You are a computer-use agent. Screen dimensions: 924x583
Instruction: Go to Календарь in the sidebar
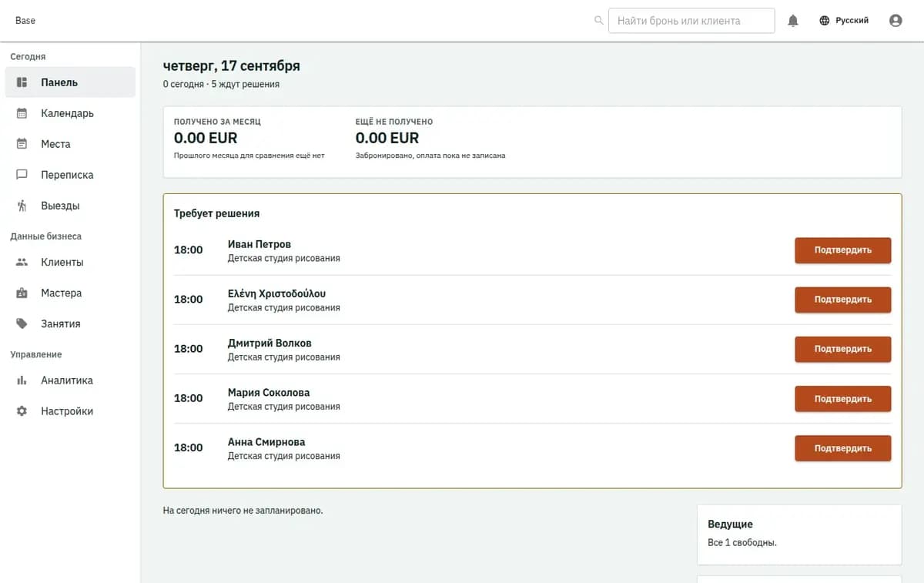70,113
